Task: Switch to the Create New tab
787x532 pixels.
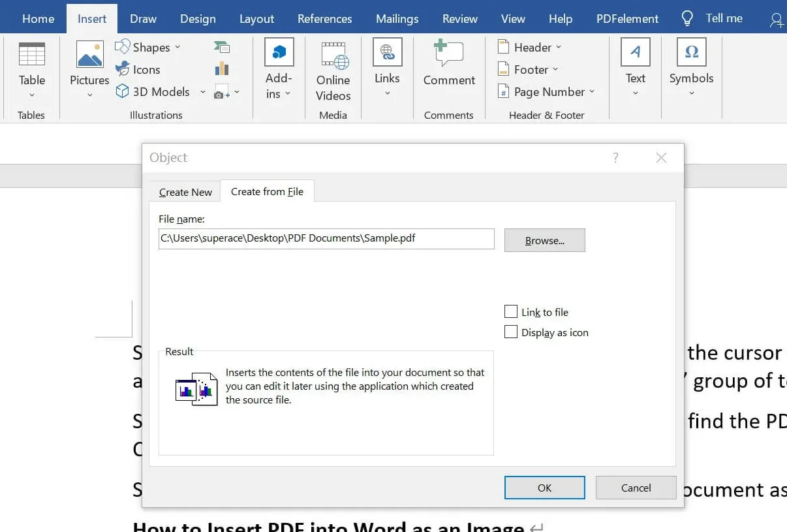Action: 185,192
